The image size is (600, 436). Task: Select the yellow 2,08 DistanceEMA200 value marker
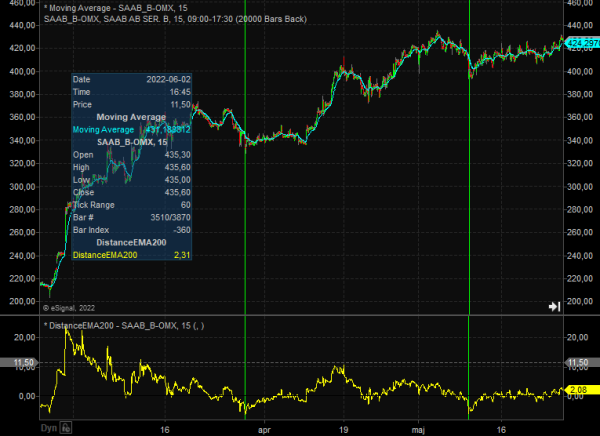(x=582, y=390)
